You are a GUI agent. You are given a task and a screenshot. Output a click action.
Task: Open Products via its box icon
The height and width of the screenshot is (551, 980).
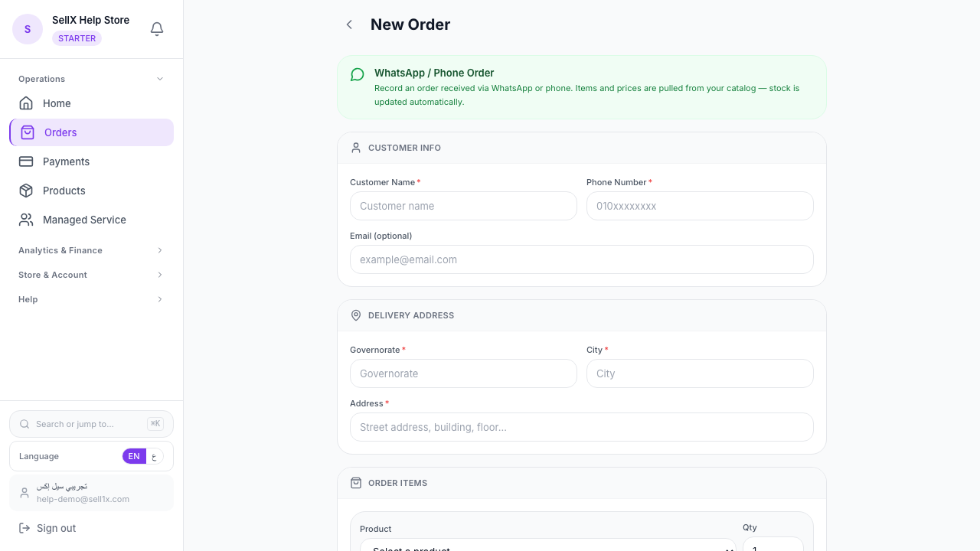pyautogui.click(x=26, y=191)
